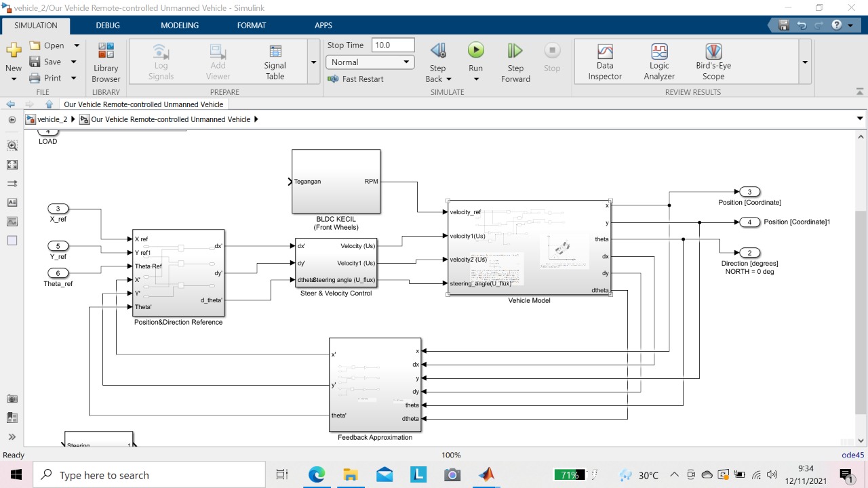Click the Fast Restart button

(x=355, y=79)
